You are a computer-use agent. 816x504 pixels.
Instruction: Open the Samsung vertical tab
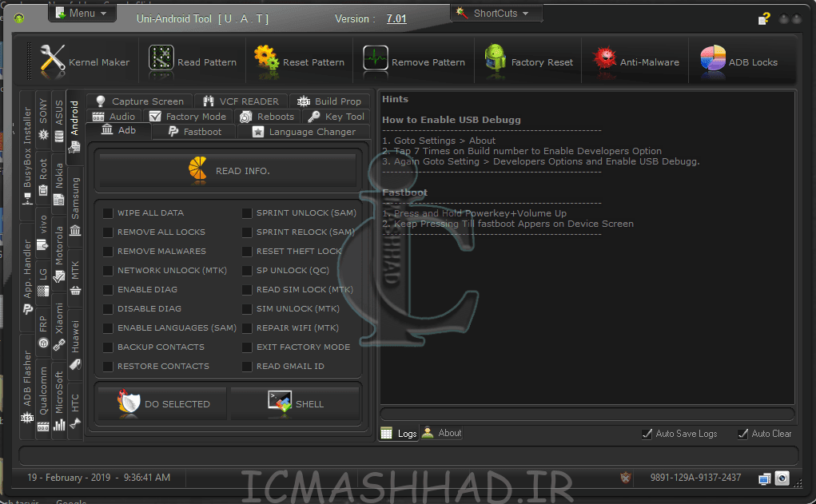75,206
